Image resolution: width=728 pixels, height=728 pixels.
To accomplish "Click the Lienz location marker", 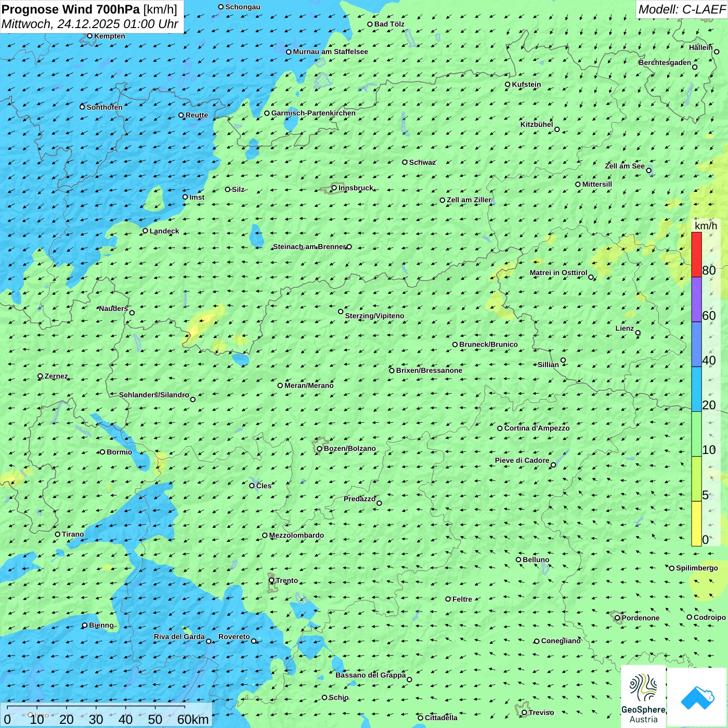I will coord(638,333).
